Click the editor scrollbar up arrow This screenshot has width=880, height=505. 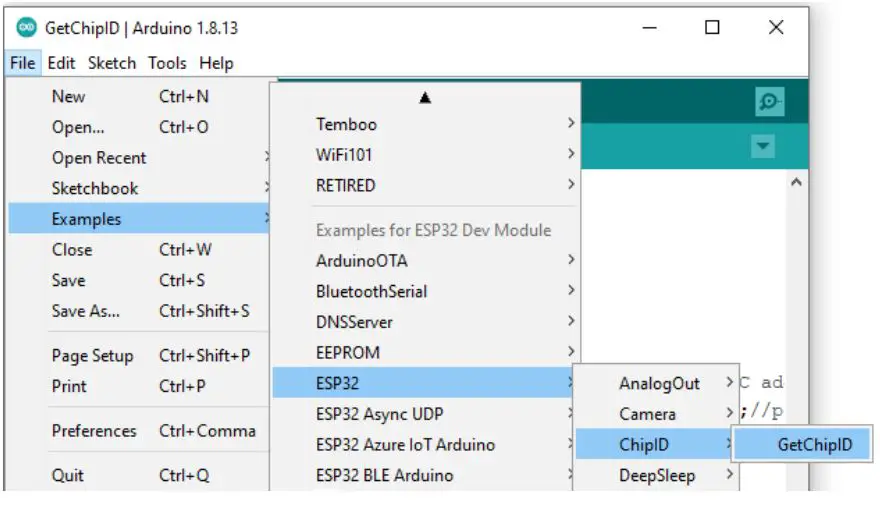tap(796, 184)
